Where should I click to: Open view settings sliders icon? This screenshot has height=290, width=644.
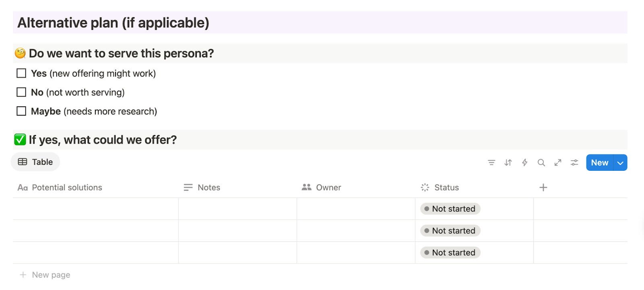[574, 163]
